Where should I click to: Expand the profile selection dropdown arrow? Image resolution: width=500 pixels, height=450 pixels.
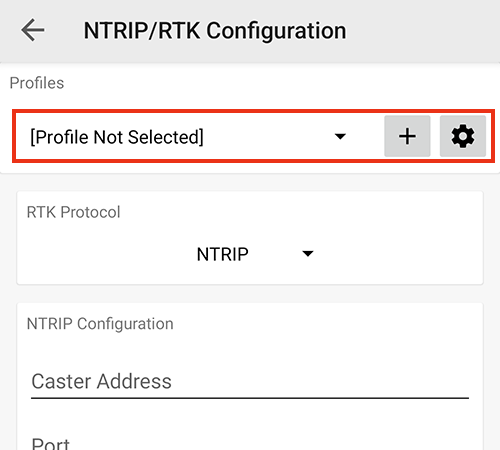(340, 136)
